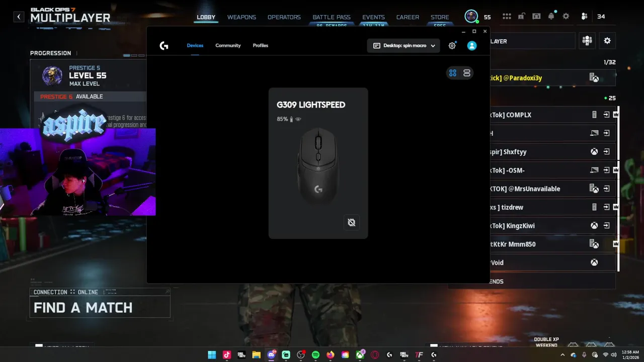
Task: Click the friends list scrollbar
Action: pyautogui.click(x=618, y=189)
